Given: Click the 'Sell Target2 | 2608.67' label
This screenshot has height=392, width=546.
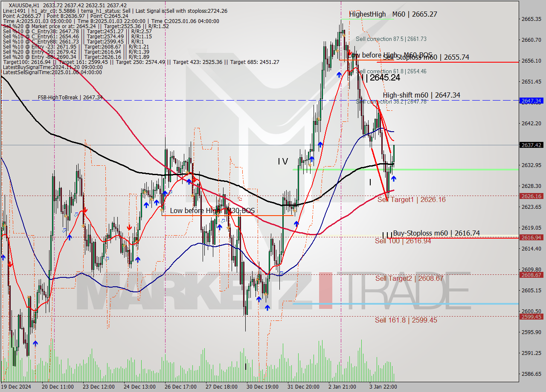Looking at the screenshot, I should click(409, 278).
